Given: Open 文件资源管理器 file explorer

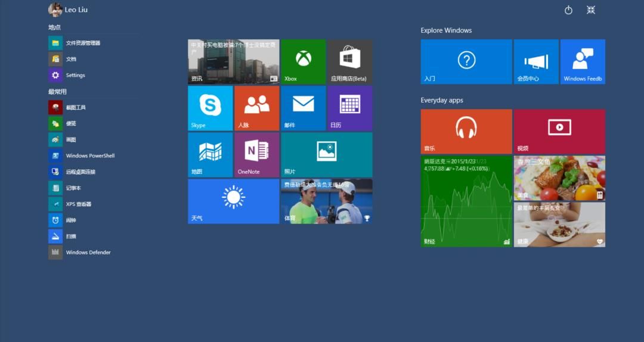Looking at the screenshot, I should coord(82,43).
